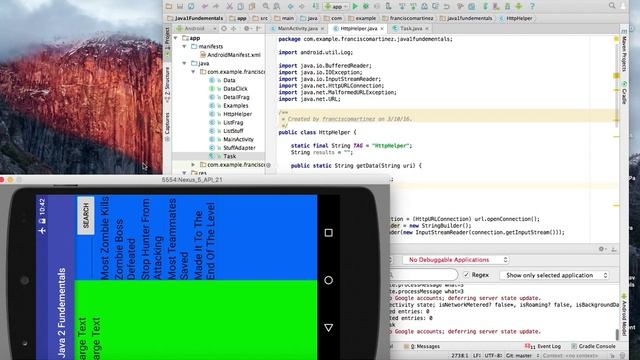The height and width of the screenshot is (360, 640).
Task: Click the Help question mark icon
Action: click(532, 6)
